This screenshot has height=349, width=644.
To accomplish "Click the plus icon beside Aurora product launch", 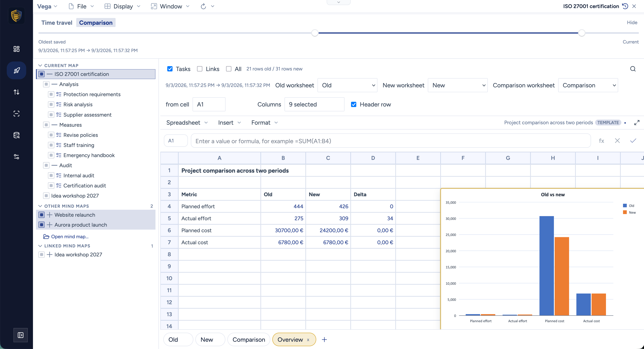I will [x=49, y=225].
